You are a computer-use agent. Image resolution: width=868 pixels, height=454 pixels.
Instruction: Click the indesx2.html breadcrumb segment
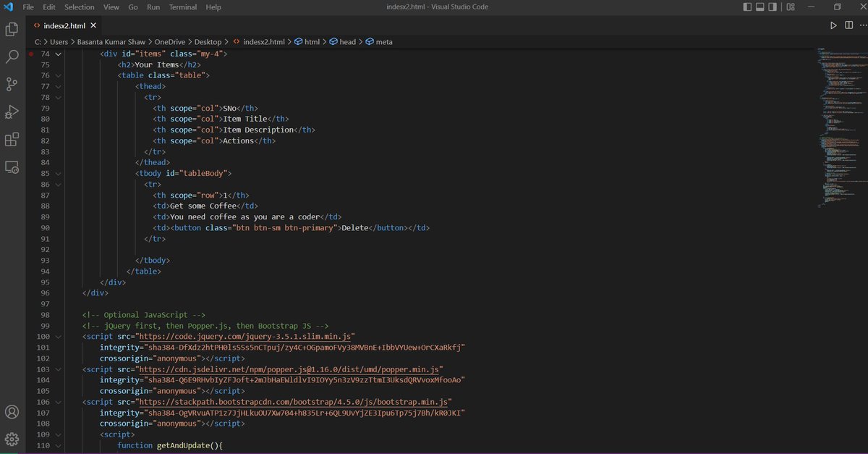click(264, 42)
